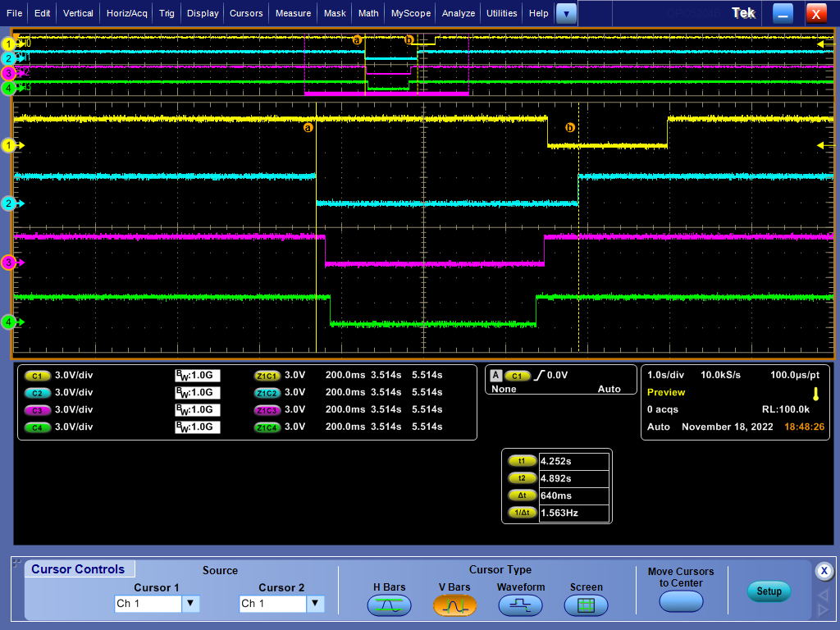The width and height of the screenshot is (840, 630).
Task: Click the next panel arrow below close button
Action: (x=823, y=609)
